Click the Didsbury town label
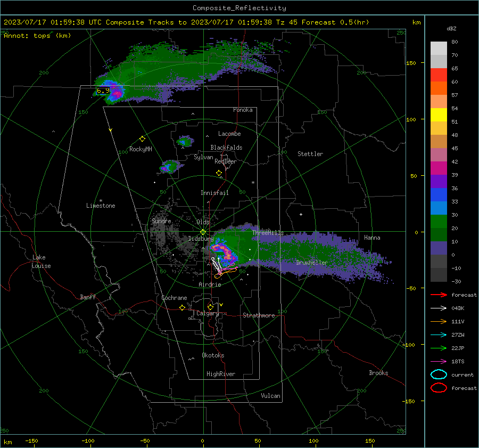Image resolution: width=479 pixels, height=448 pixels. 201,239
